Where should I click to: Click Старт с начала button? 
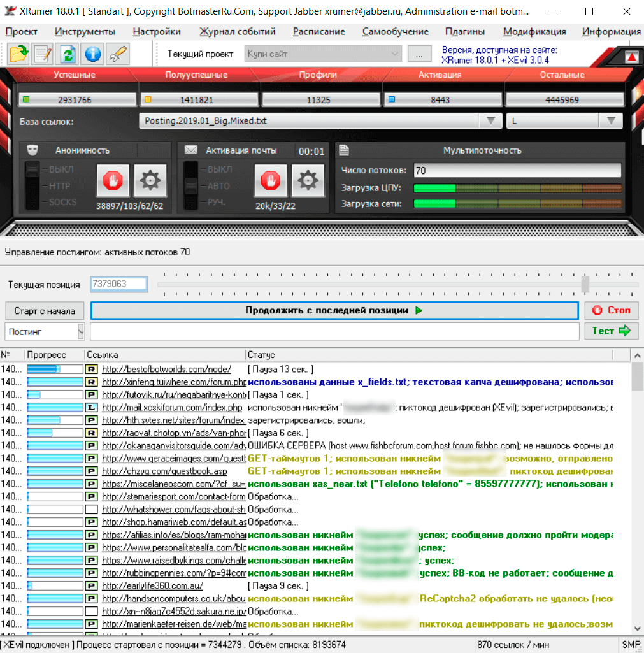[x=45, y=311]
